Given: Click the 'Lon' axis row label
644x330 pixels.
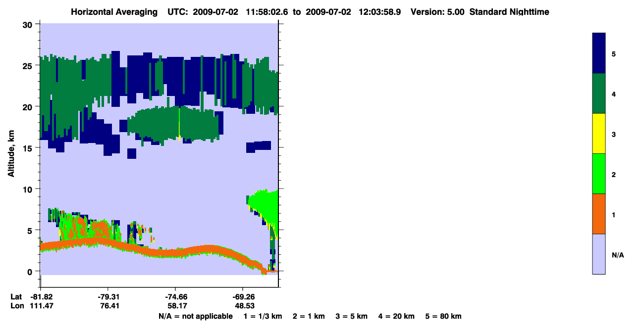Looking at the screenshot, I should coord(17,306).
